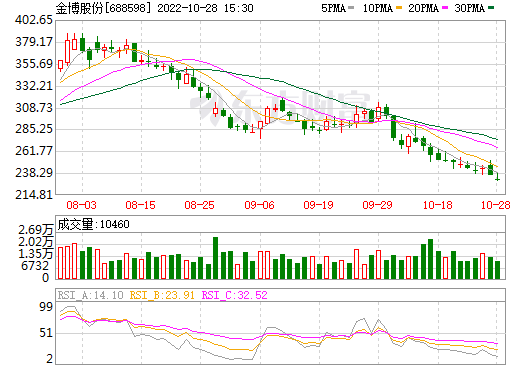Select the 08-25 date label
Image resolution: width=520 pixels, height=365 pixels.
(x=199, y=205)
